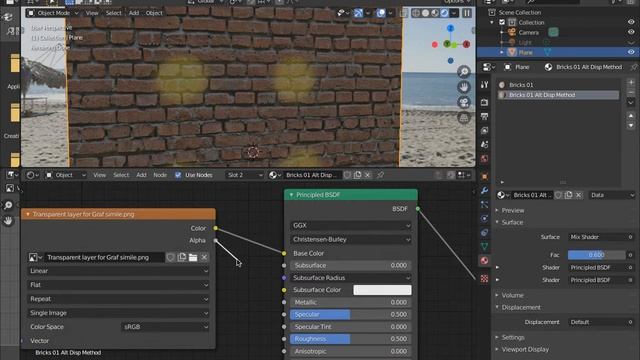
Task: Open the Material properties tab
Action: (x=484, y=260)
